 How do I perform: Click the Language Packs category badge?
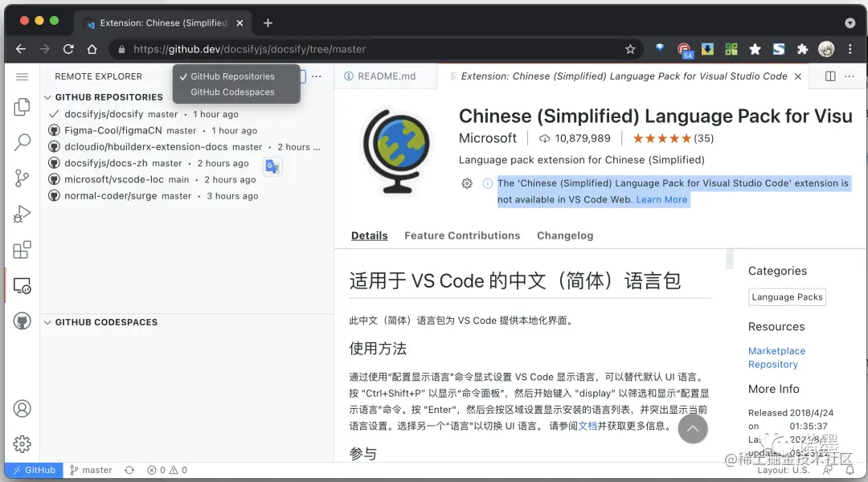click(787, 297)
